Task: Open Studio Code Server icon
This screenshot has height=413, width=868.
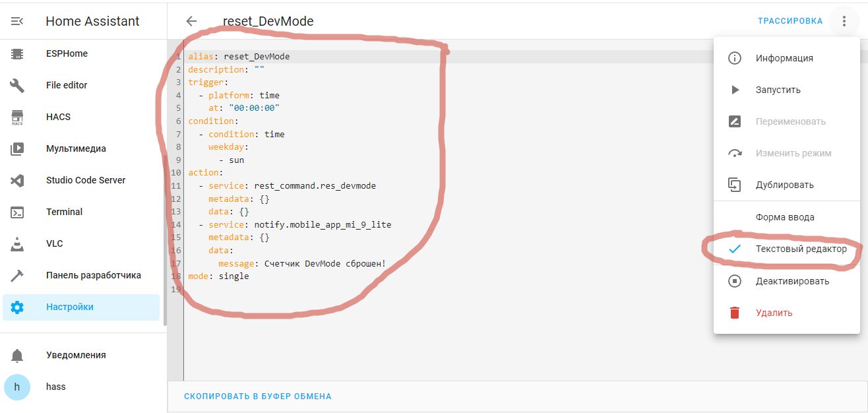Action: 17,180
